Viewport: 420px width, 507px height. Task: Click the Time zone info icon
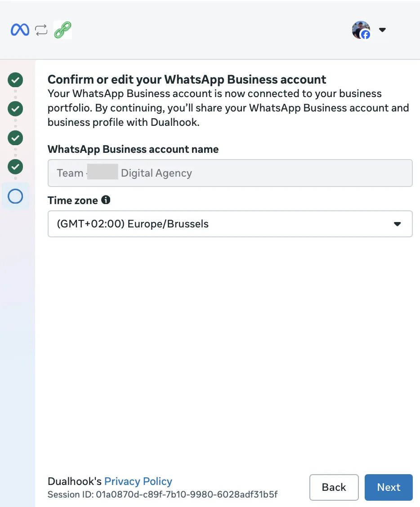coord(106,200)
